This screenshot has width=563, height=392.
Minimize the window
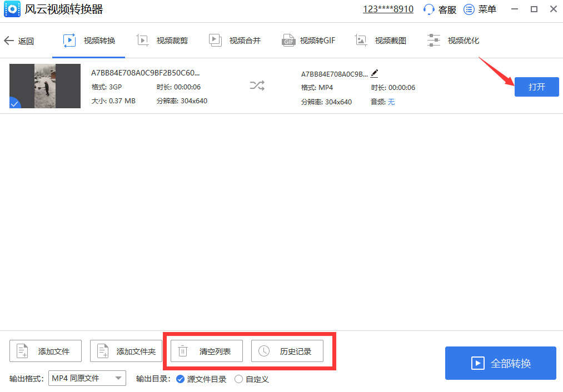[x=515, y=9]
